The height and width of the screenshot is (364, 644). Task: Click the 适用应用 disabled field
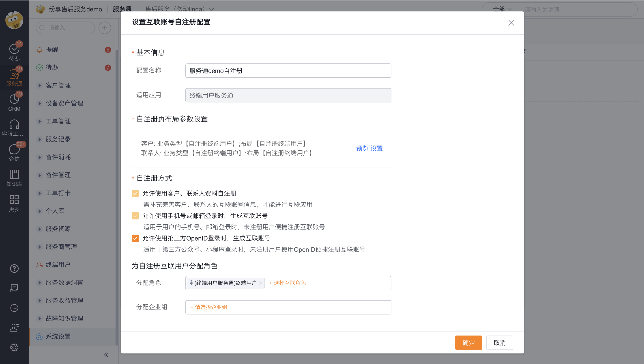(288, 95)
